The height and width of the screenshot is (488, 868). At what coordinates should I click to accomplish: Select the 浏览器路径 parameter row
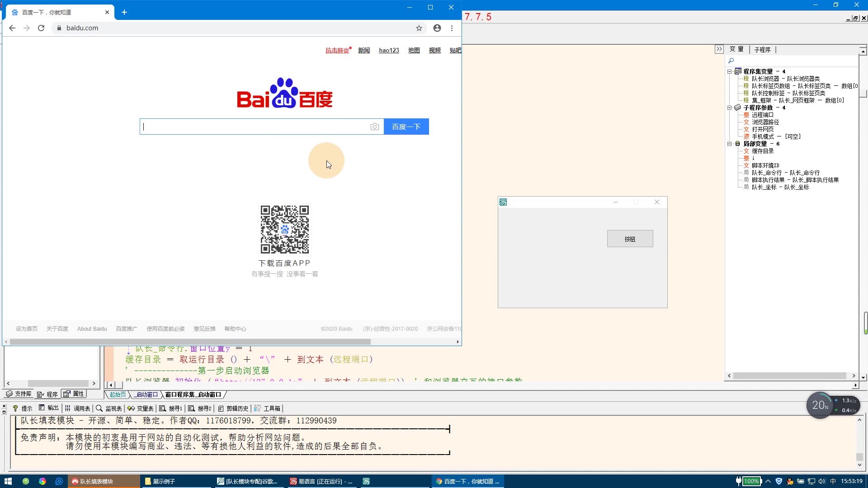[765, 122]
